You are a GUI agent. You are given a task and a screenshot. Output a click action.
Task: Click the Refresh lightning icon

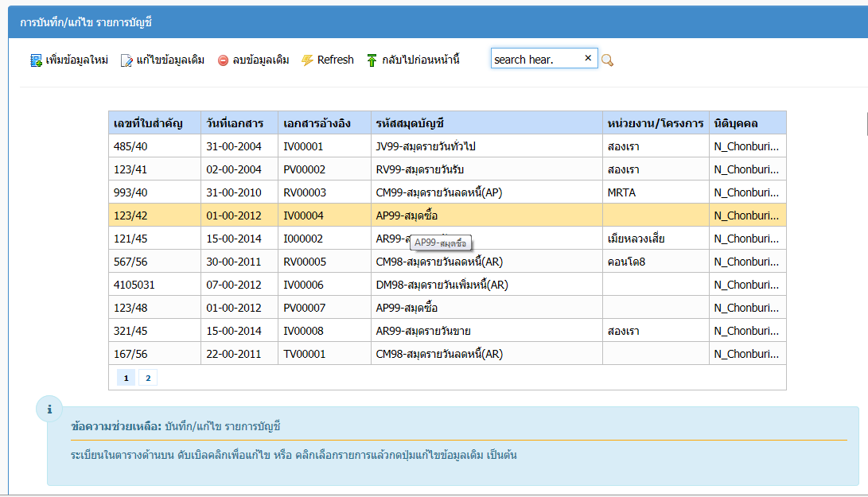pyautogui.click(x=307, y=60)
